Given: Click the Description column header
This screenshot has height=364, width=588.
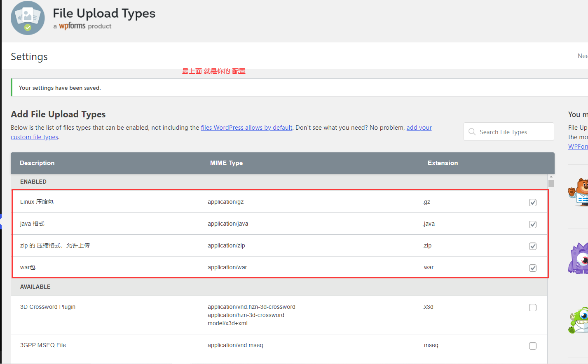Looking at the screenshot, I should [37, 163].
